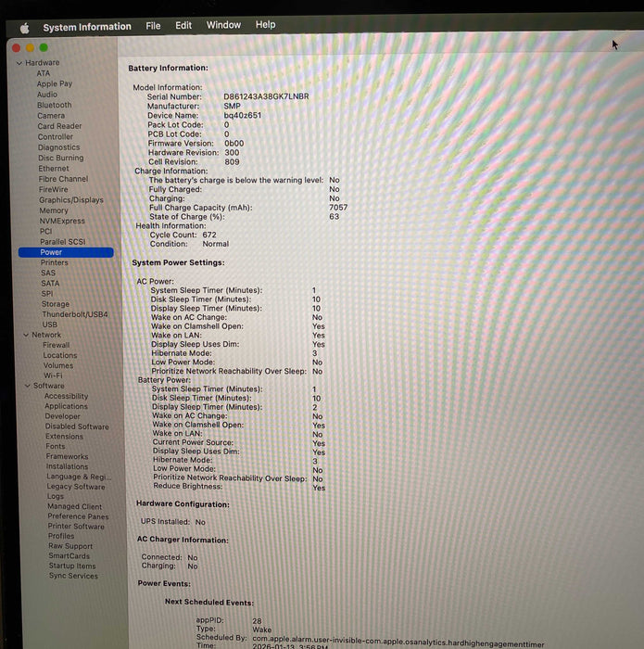Select Disc Burning in the sidebar
The height and width of the screenshot is (649, 644).
[x=61, y=159]
